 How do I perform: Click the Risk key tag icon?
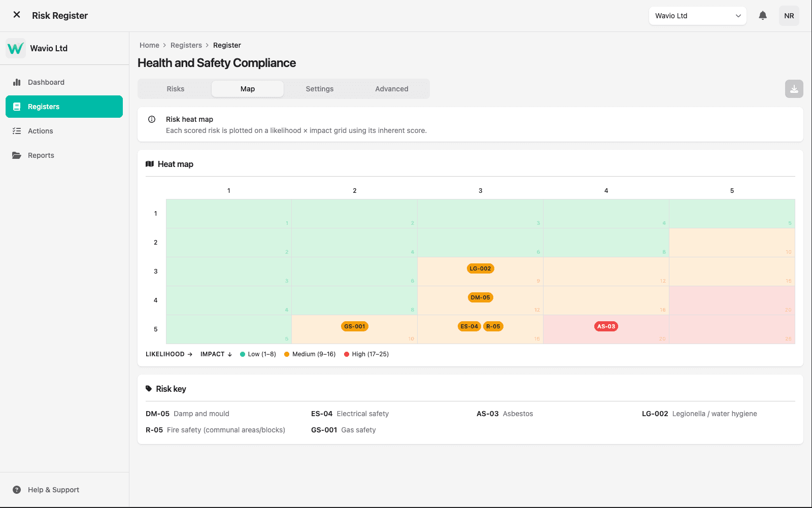pyautogui.click(x=149, y=389)
